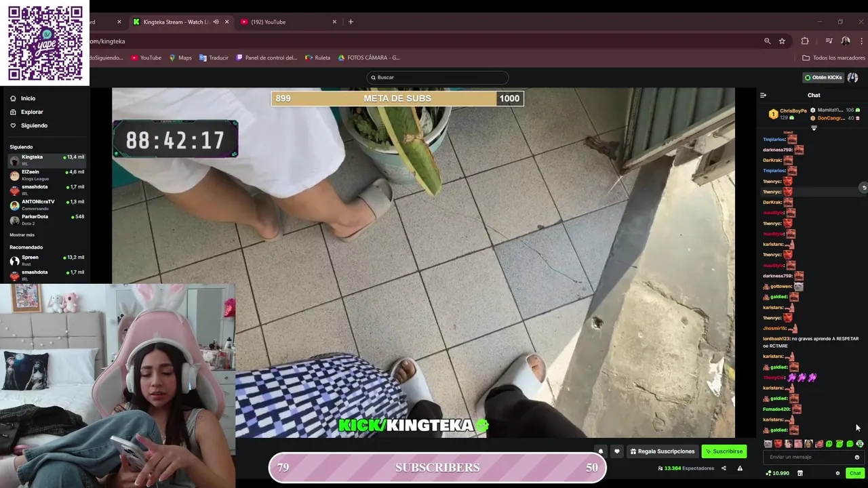Open chat settings gear icon
Viewport: 868px width, 488px height.
pos(837,473)
